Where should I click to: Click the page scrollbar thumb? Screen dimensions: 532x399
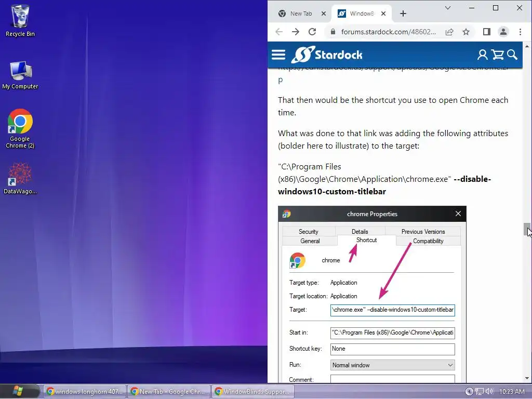[x=527, y=229]
